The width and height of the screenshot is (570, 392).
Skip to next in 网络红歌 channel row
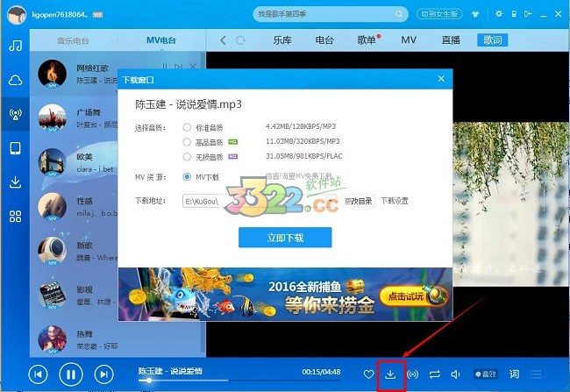pos(178,66)
